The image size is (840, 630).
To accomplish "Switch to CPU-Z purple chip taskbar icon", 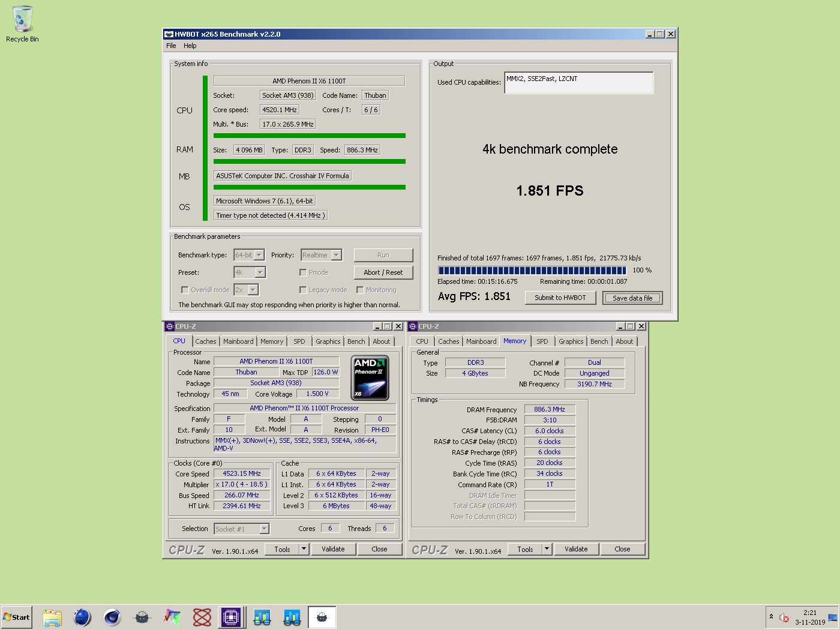I will tap(231, 617).
